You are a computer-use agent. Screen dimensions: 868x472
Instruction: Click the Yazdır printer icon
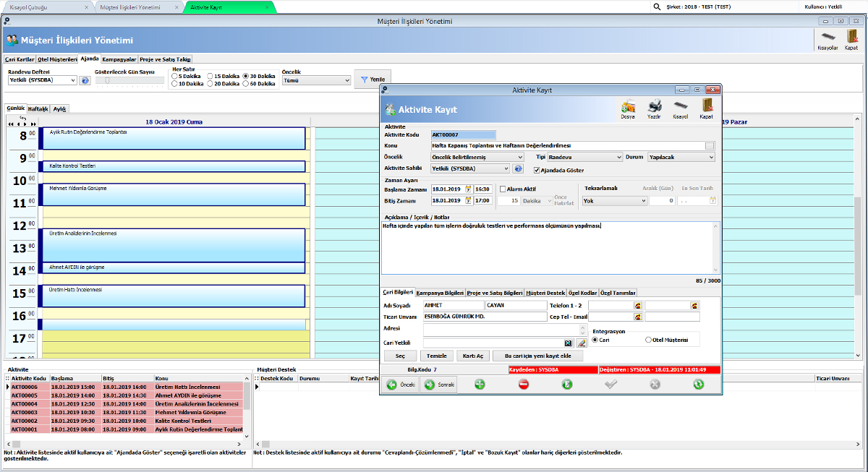click(x=654, y=107)
